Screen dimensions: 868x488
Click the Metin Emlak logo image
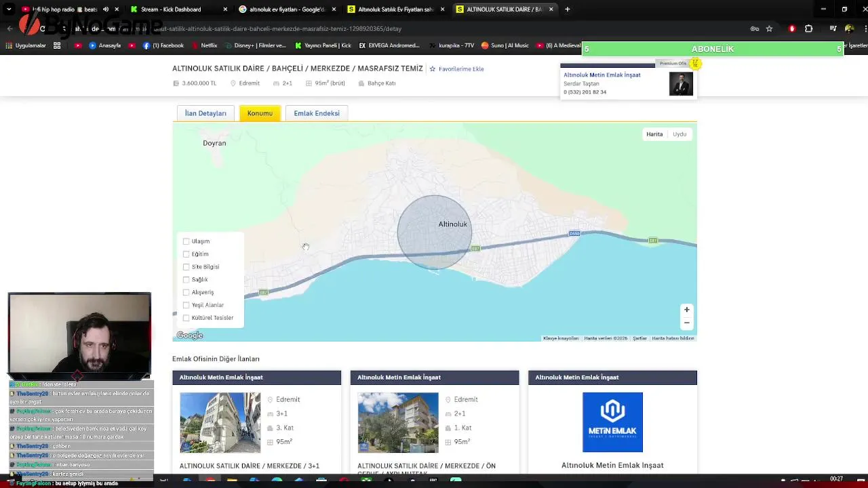click(612, 422)
